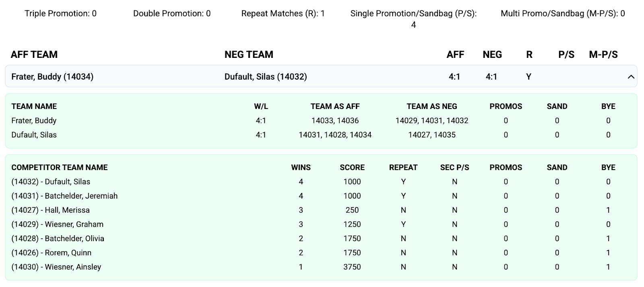This screenshot has height=287, width=644.
Task: Click the WINS column header
Action: point(301,168)
